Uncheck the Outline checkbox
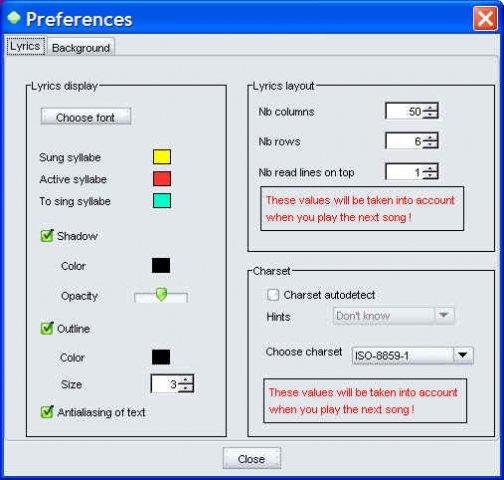The height and width of the screenshot is (480, 504). tap(47, 328)
